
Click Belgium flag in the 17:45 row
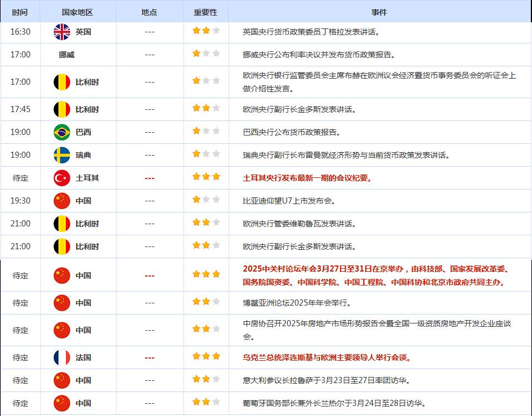(62, 109)
